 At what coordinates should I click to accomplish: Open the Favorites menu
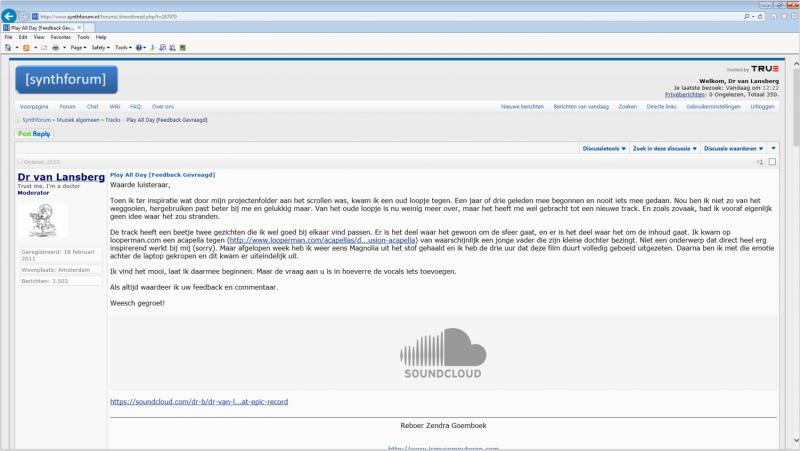tap(61, 37)
